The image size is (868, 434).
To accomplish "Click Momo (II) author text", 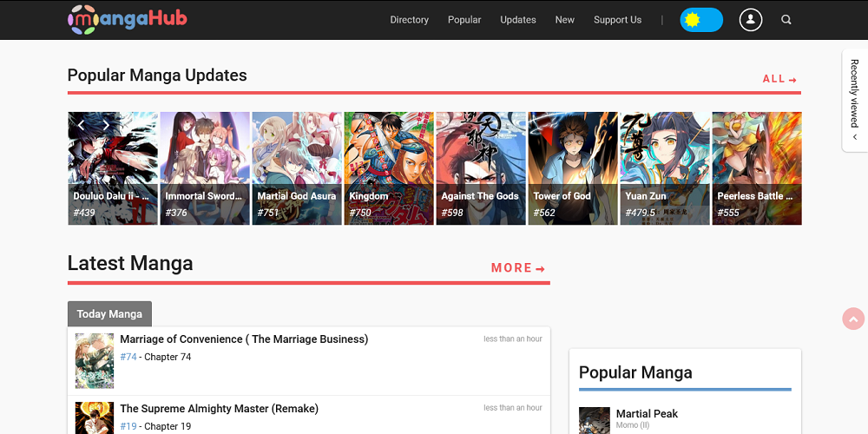I will click(633, 425).
